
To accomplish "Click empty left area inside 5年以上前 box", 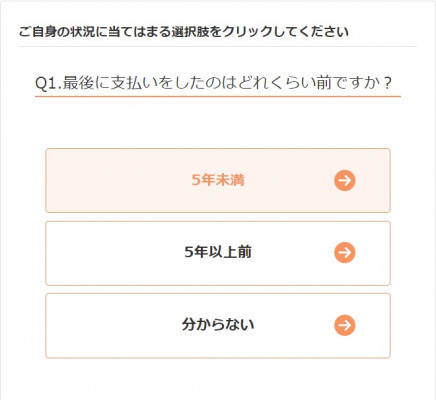I will [x=110, y=253].
